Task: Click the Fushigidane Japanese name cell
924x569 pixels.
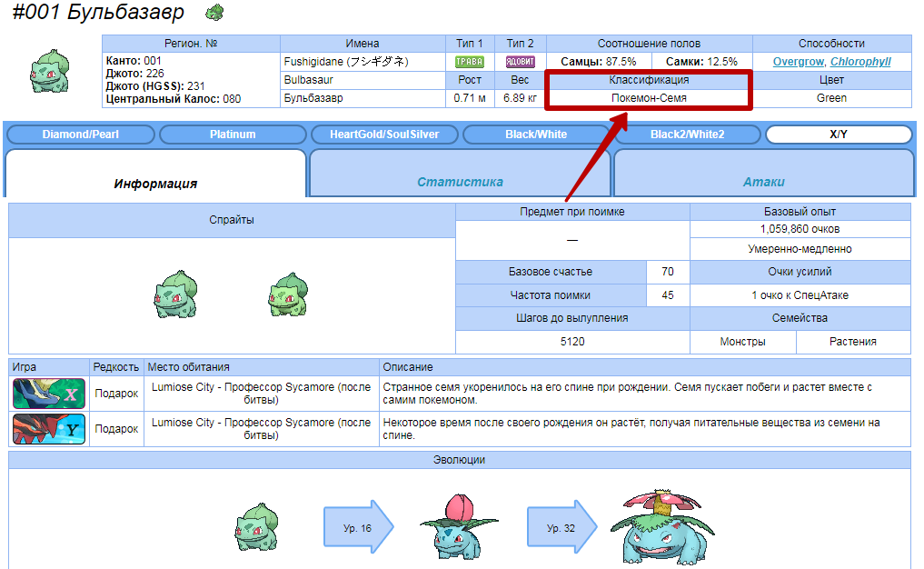Action: [363, 61]
